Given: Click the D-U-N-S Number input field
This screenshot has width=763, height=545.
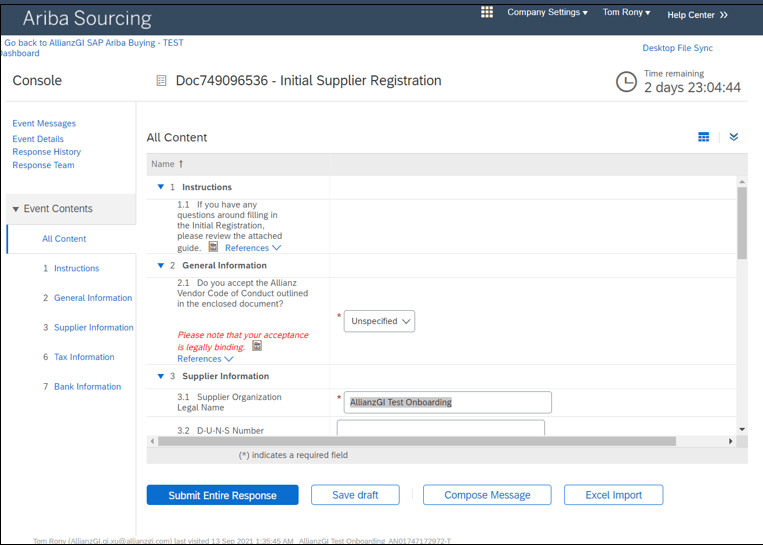Looking at the screenshot, I should click(x=441, y=428).
